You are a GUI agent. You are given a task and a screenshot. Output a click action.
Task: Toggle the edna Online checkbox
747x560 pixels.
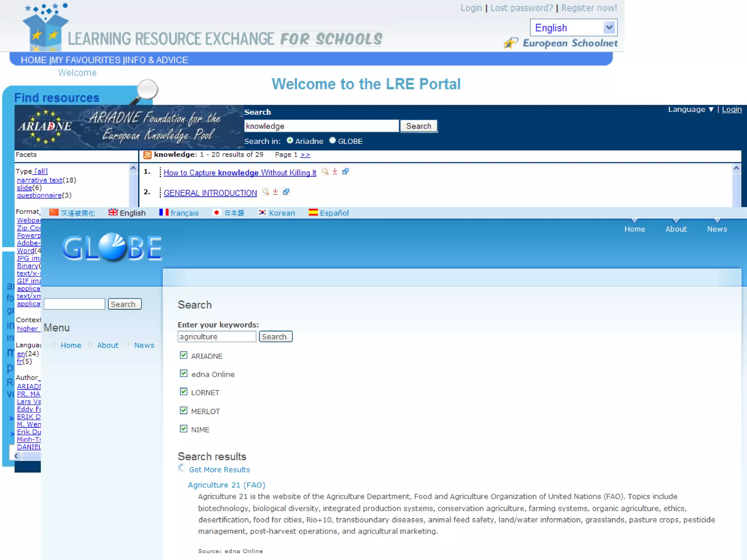(183, 373)
